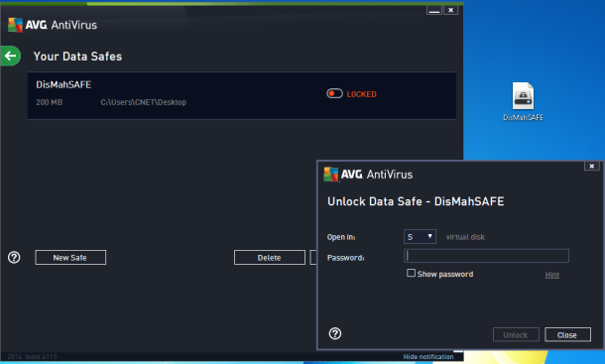The width and height of the screenshot is (605, 364).
Task: Open the password Hint link
Action: tap(551, 275)
